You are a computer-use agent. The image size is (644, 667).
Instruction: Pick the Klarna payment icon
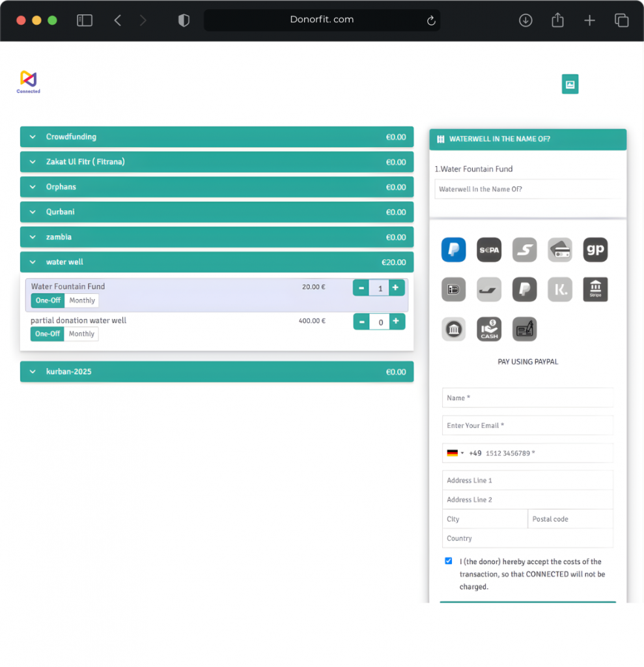tap(559, 289)
